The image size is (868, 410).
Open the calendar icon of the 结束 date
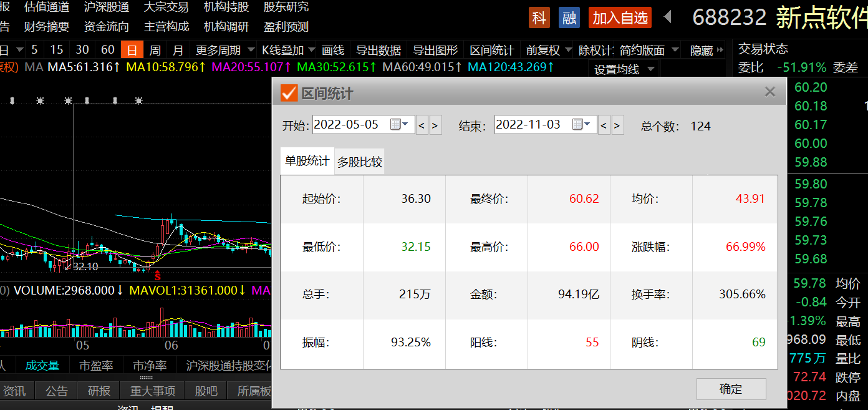(x=577, y=124)
